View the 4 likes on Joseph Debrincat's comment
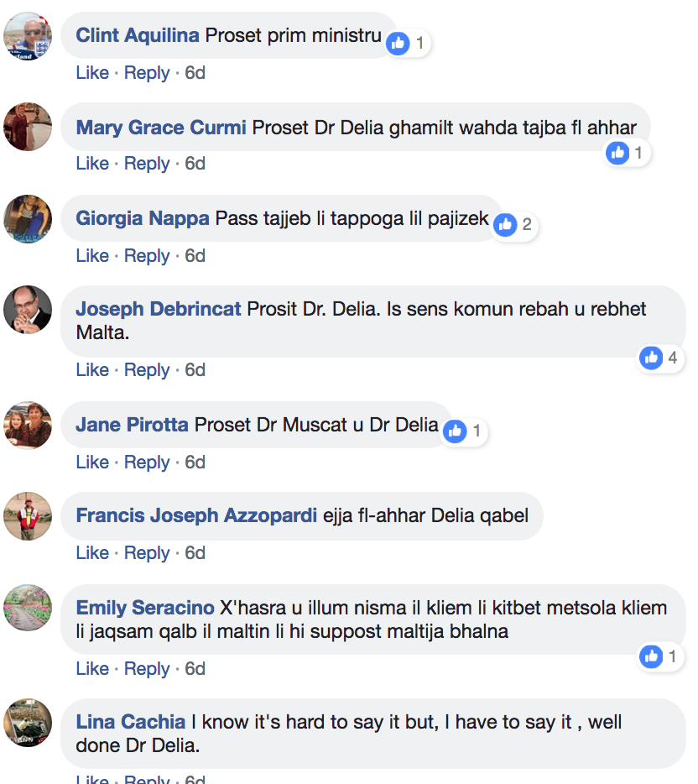The height and width of the screenshot is (784, 698). click(x=652, y=358)
